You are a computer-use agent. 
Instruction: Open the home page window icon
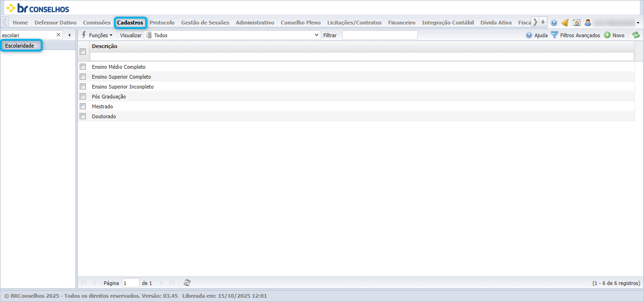(576, 22)
